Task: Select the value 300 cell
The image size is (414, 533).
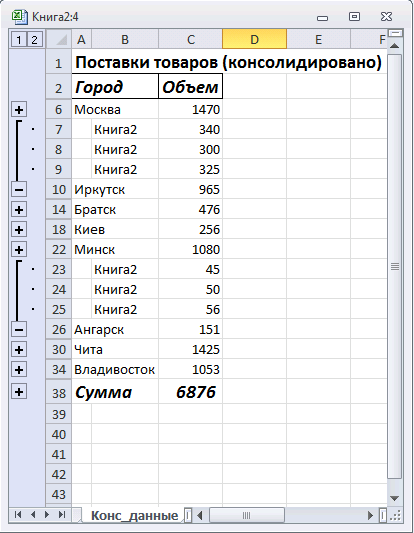Action: [x=190, y=150]
